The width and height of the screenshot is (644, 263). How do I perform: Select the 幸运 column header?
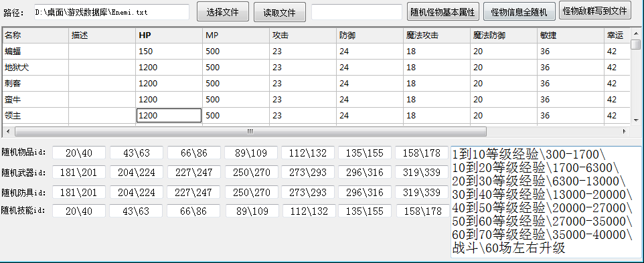(617, 35)
